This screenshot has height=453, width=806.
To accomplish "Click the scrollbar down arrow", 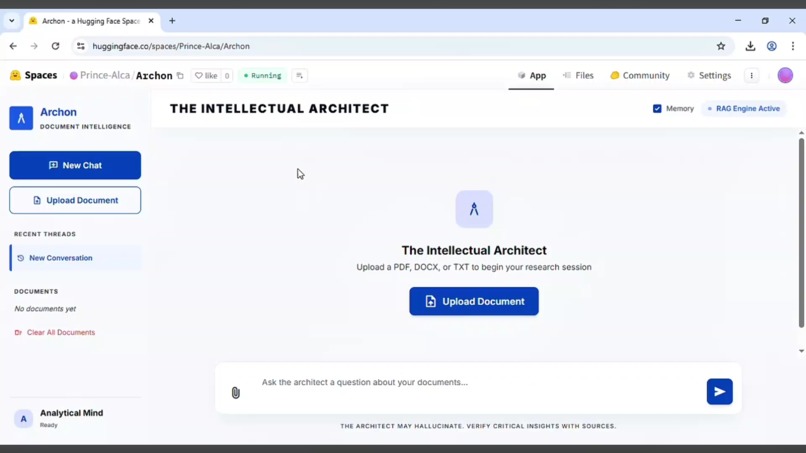I will [801, 351].
